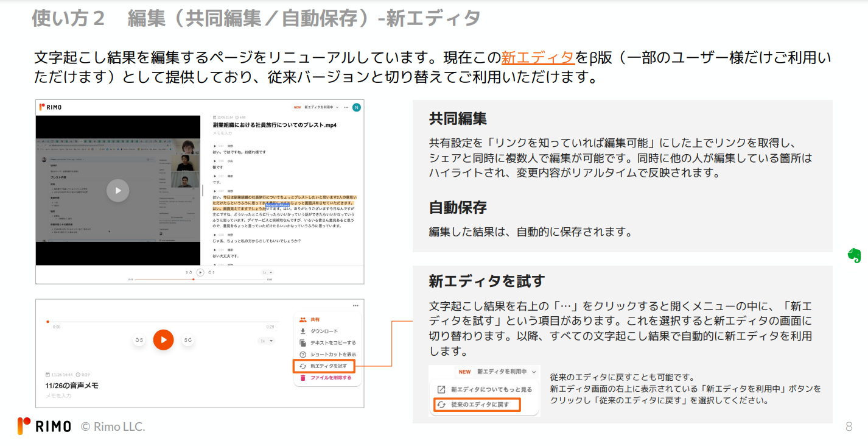The width and height of the screenshot is (868, 446).
Task: Choose 新エディタについてもっと見る
Action: click(x=485, y=389)
